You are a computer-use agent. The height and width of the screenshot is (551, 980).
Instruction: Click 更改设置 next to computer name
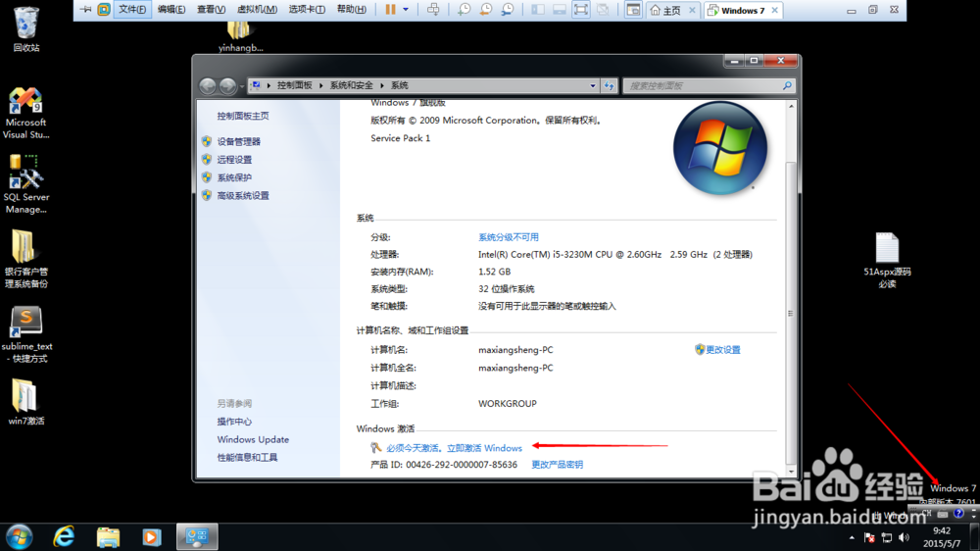(722, 350)
